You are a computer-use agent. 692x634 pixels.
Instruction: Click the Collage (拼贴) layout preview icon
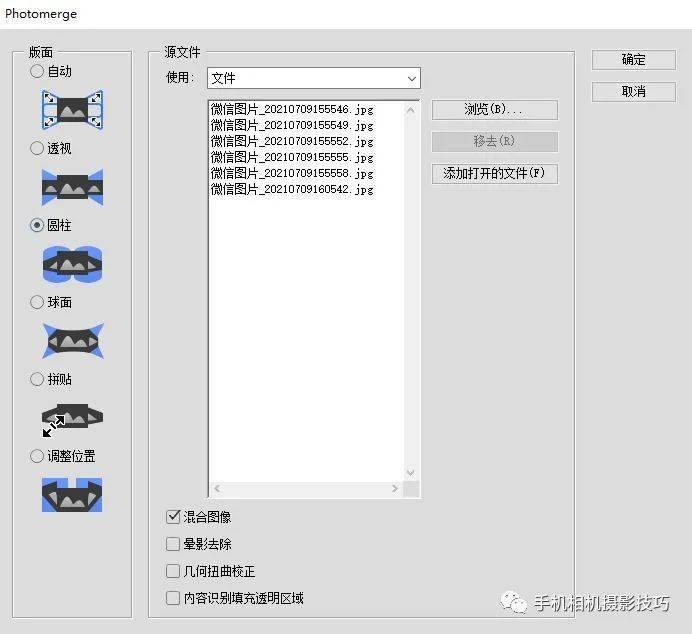coord(73,419)
